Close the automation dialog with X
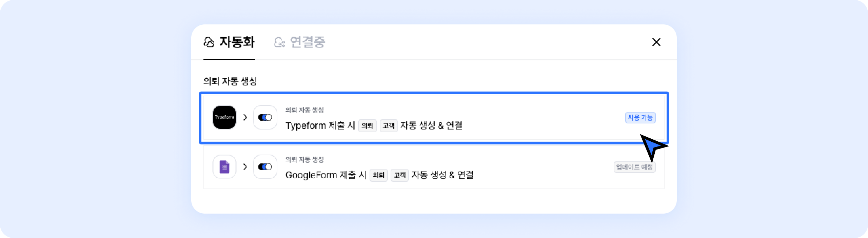Image resolution: width=868 pixels, height=238 pixels. pos(656,42)
